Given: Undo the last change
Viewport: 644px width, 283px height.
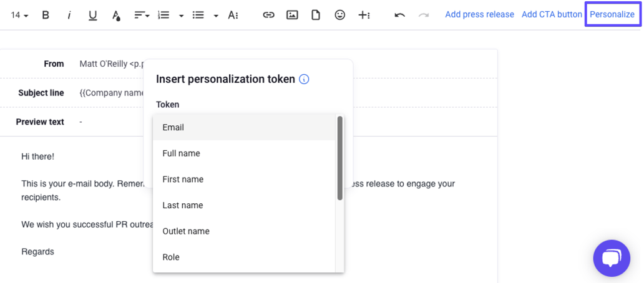Looking at the screenshot, I should click(399, 15).
